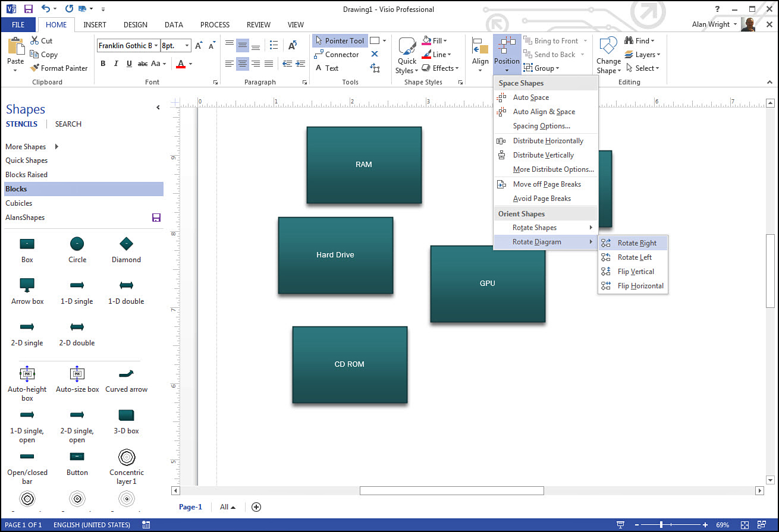779x532 pixels.
Task: Toggle justify text alignment
Action: tap(269, 64)
